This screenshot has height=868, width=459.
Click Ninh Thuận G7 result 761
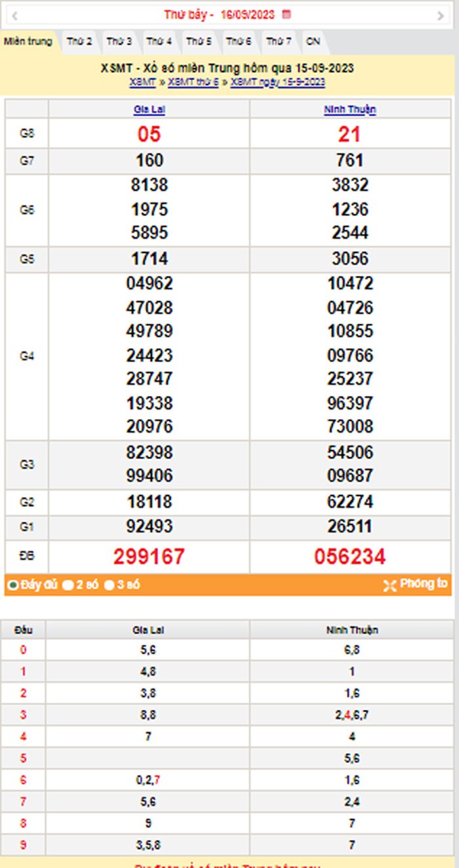tap(350, 161)
